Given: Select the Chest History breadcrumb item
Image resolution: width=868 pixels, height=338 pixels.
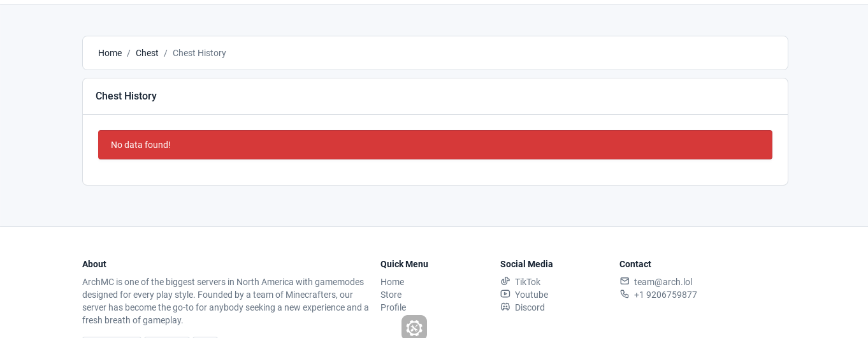Looking at the screenshot, I should [199, 53].
